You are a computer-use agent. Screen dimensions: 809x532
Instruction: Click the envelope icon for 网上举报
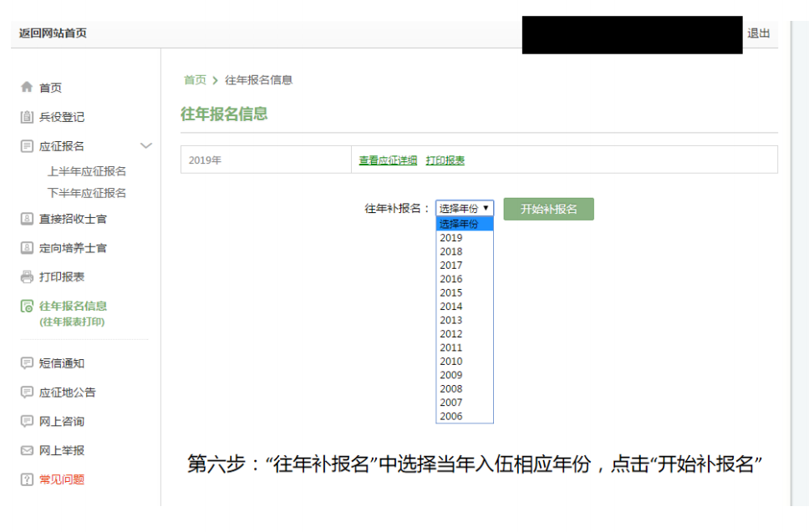[27, 450]
